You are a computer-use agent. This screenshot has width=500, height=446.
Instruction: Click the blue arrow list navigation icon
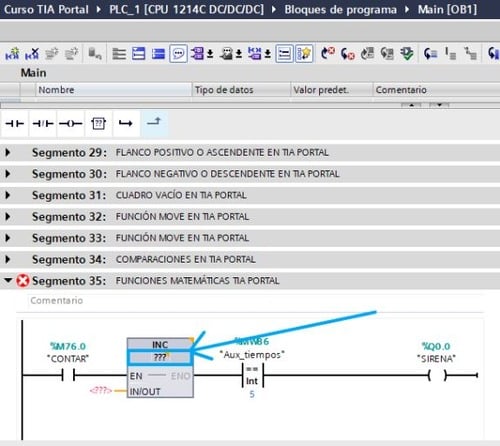[430, 53]
